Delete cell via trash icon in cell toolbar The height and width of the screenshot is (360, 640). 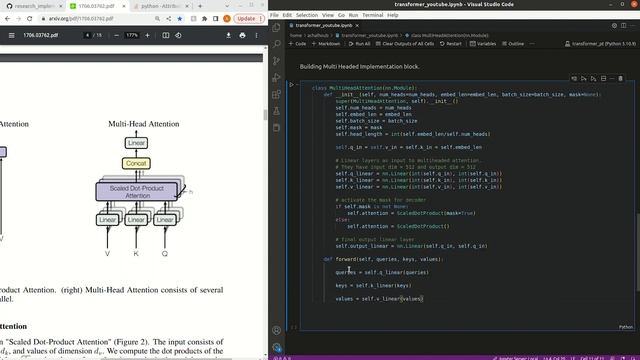pyautogui.click(x=620, y=78)
